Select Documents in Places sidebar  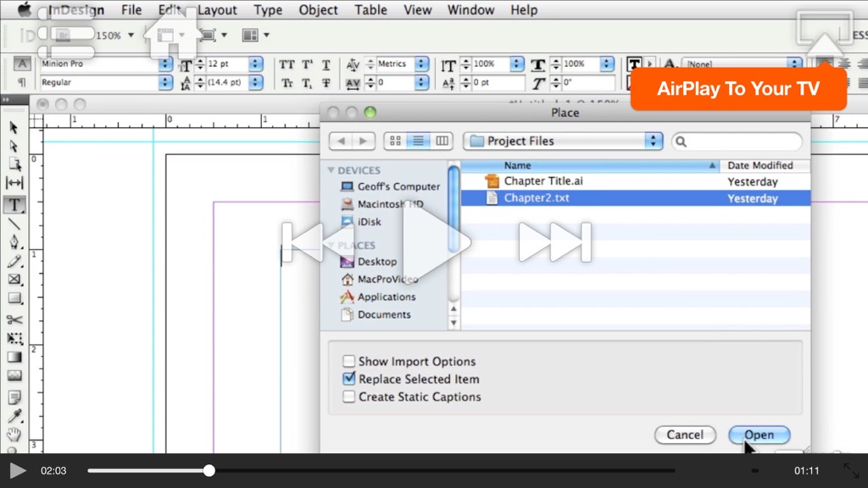click(384, 314)
